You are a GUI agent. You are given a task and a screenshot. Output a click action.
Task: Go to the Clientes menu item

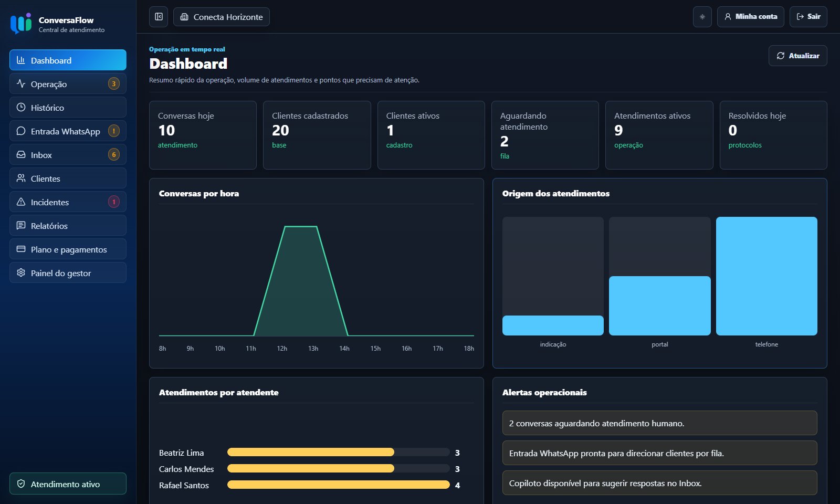[x=68, y=178]
